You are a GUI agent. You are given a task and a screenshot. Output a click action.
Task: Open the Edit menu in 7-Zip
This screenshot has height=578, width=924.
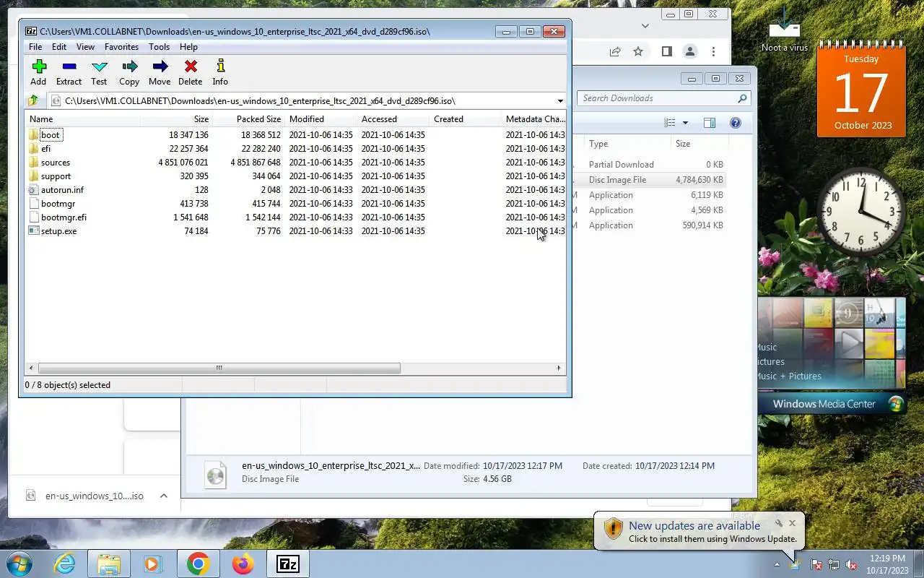click(59, 47)
